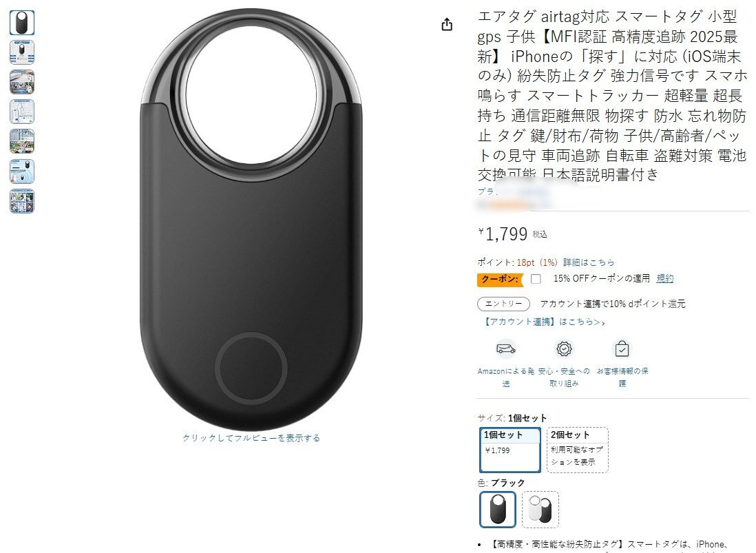Screen dimensions: 756x553
Task: Select the fifth product thumbnail image
Action: click(22, 142)
